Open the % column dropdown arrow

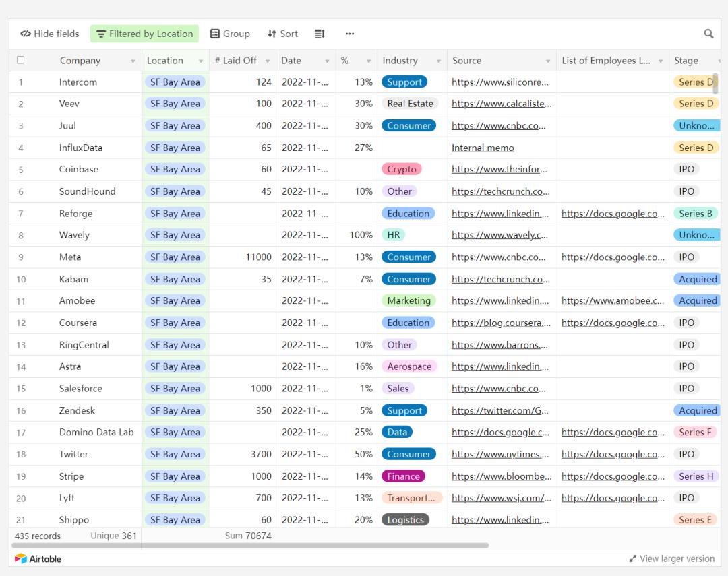coord(369,61)
